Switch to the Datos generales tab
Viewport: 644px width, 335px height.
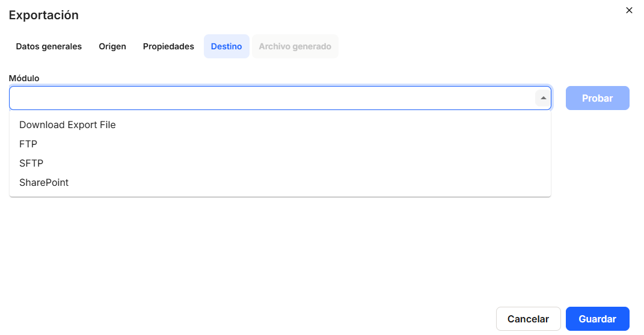tap(49, 46)
